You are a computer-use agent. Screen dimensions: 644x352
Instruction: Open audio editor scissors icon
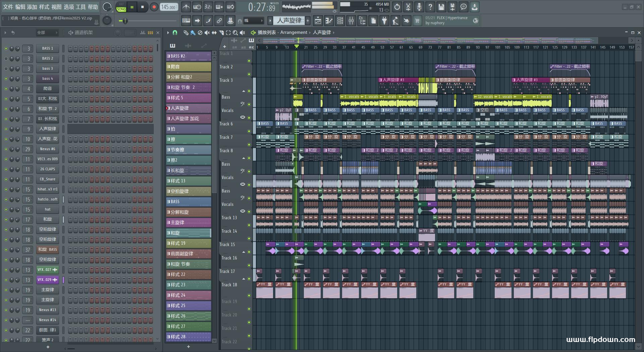pyautogui.click(x=408, y=7)
